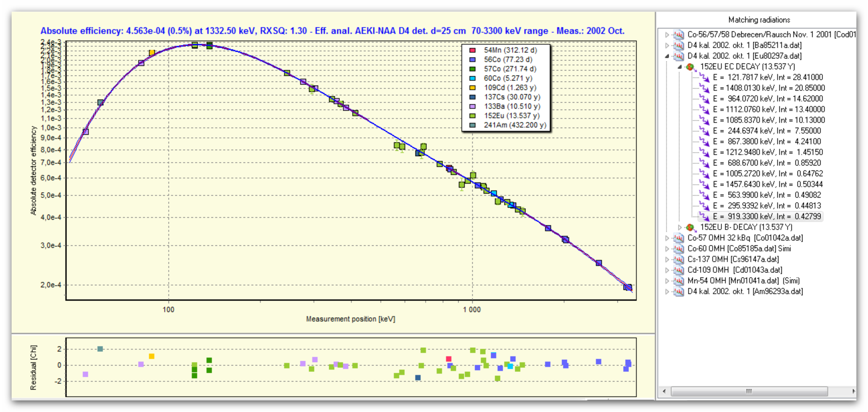Viewport: 868px width, 412px height.
Task: Click the gamma-line icon for 563.9900 keV
Action: click(704, 195)
